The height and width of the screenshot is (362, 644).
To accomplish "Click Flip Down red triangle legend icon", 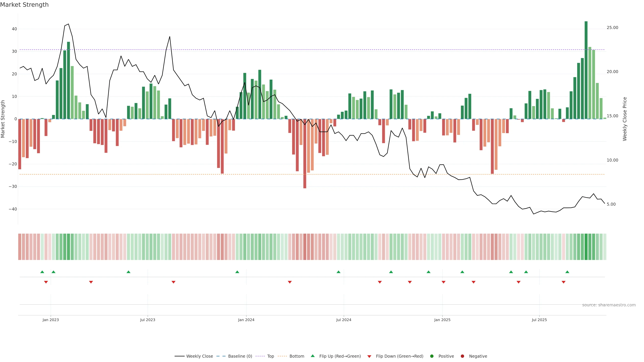I will 369,356.
